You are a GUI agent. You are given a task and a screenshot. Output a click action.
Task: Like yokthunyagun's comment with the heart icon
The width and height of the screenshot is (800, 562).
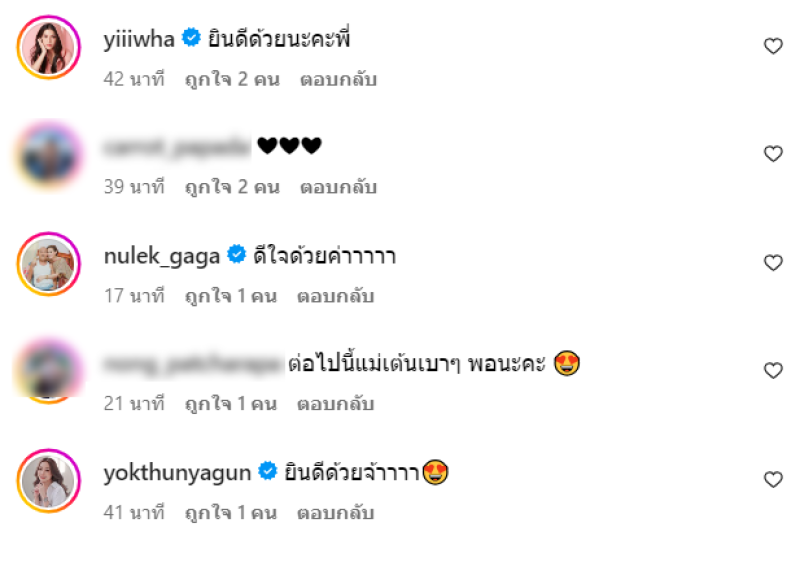773,479
